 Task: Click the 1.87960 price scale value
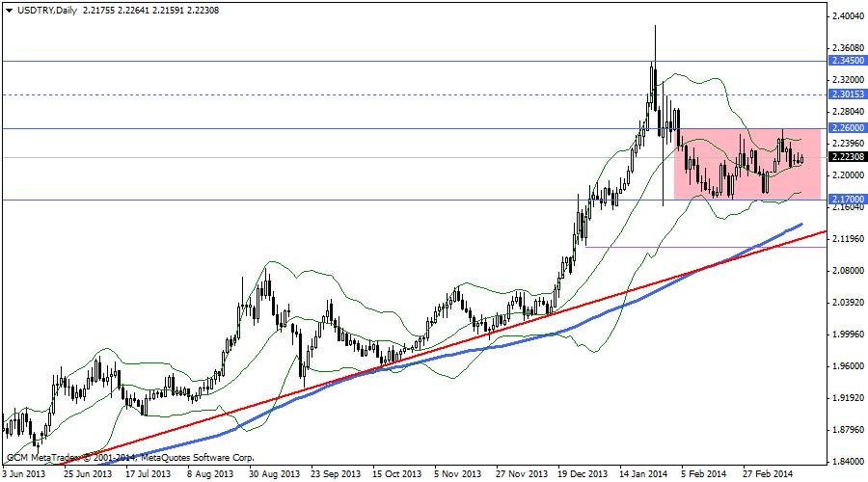[x=848, y=430]
